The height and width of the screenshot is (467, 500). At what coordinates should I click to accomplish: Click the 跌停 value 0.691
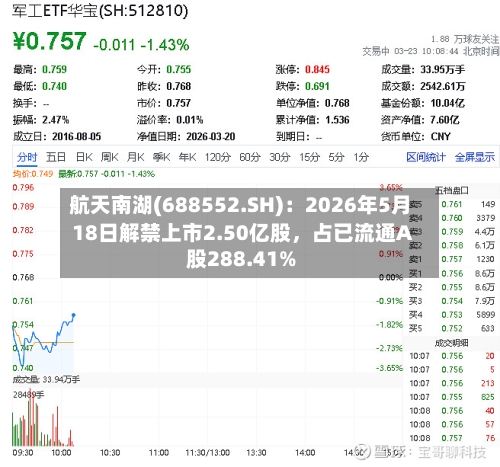pyautogui.click(x=317, y=86)
